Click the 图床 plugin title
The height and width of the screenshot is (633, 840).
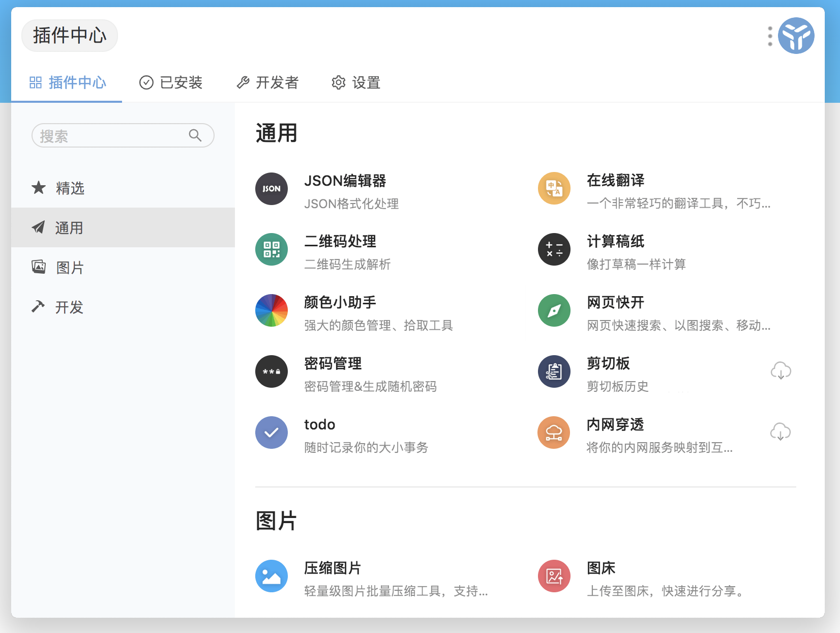601,568
